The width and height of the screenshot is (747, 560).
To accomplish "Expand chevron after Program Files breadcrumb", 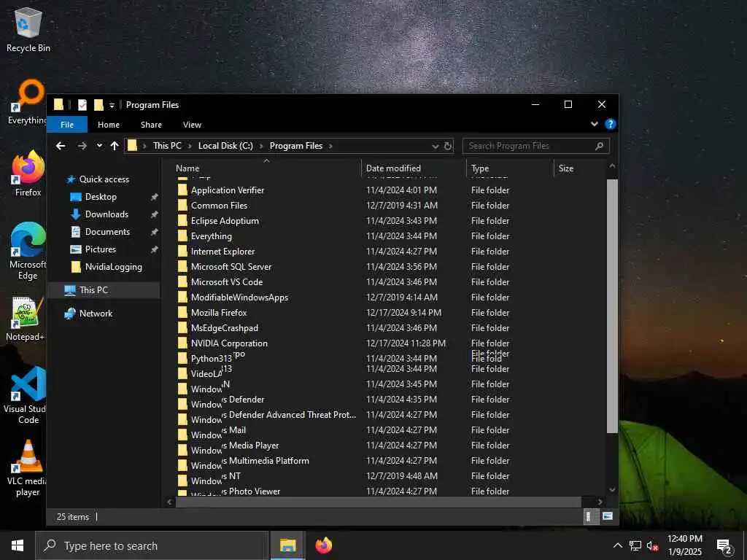I will pyautogui.click(x=330, y=146).
